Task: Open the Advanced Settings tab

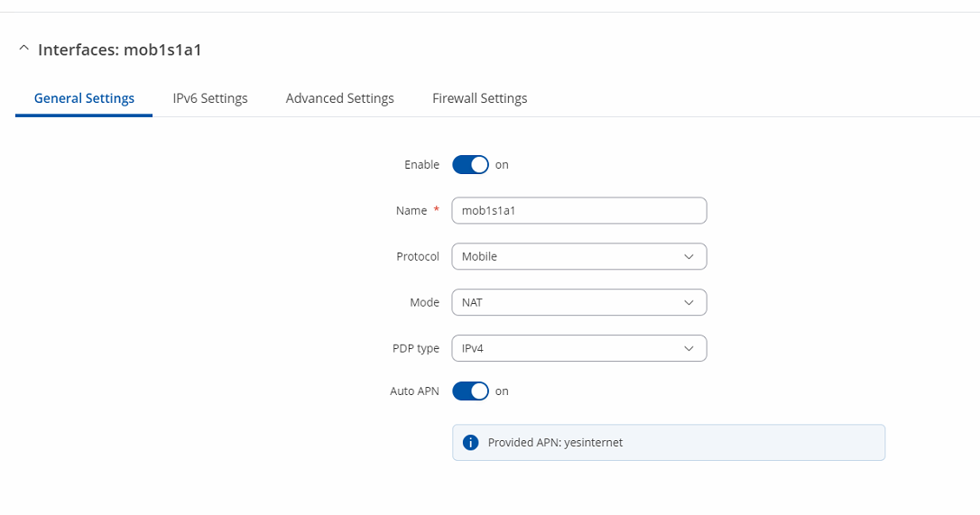Action: point(339,98)
